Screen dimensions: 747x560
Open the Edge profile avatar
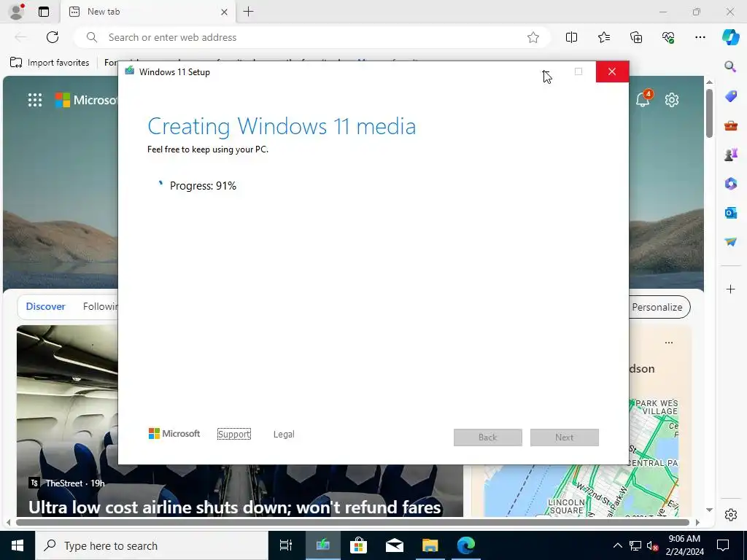(17, 12)
